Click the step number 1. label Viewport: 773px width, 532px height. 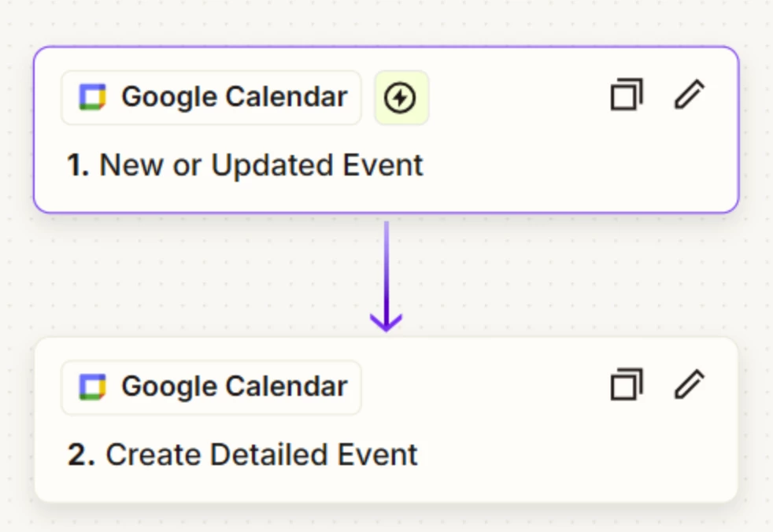pos(78,165)
